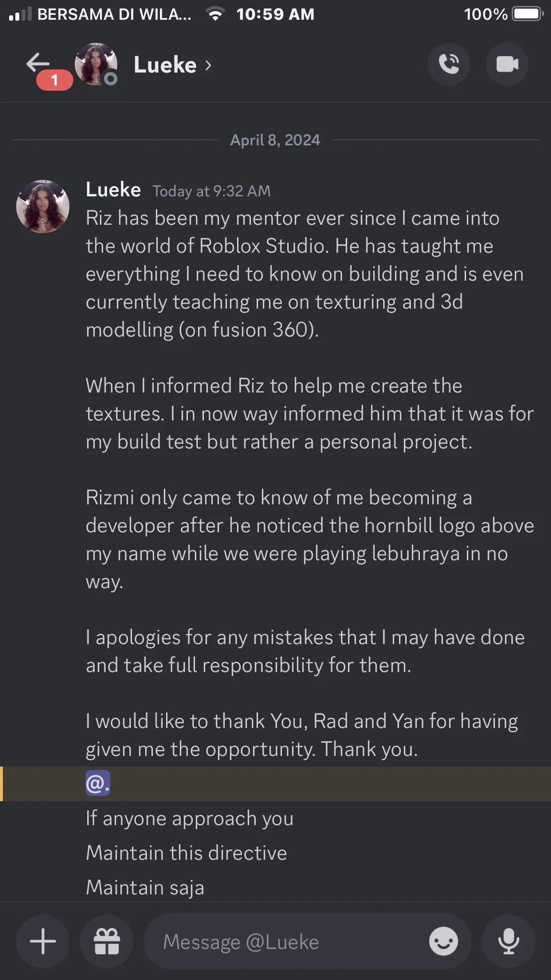
Task: Tap Lueke's header avatar picture
Action: point(96,64)
